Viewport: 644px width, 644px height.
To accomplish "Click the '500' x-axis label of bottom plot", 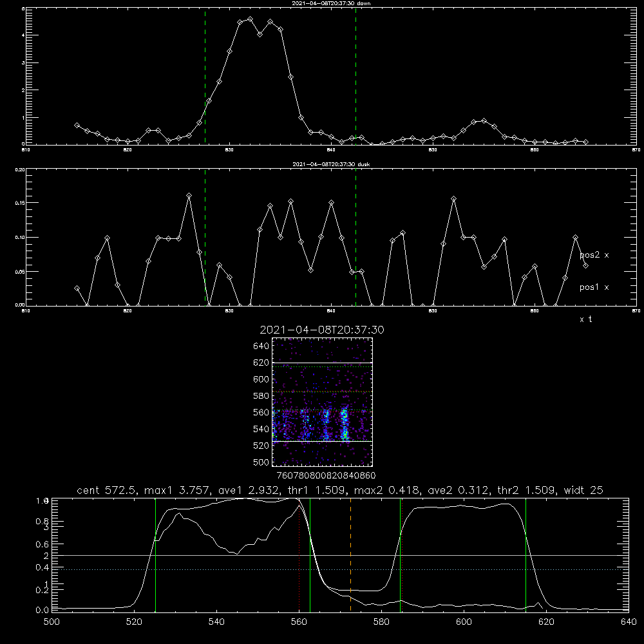I will (52, 622).
